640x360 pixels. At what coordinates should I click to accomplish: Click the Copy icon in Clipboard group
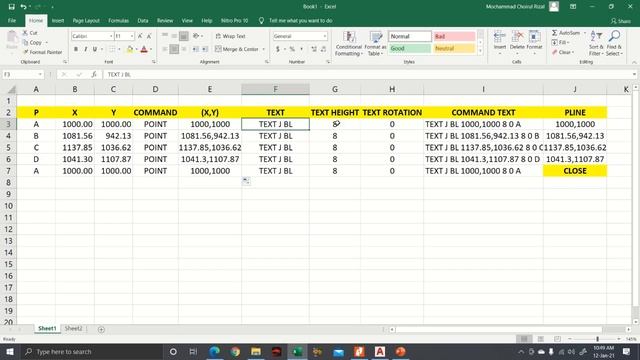[x=25, y=42]
